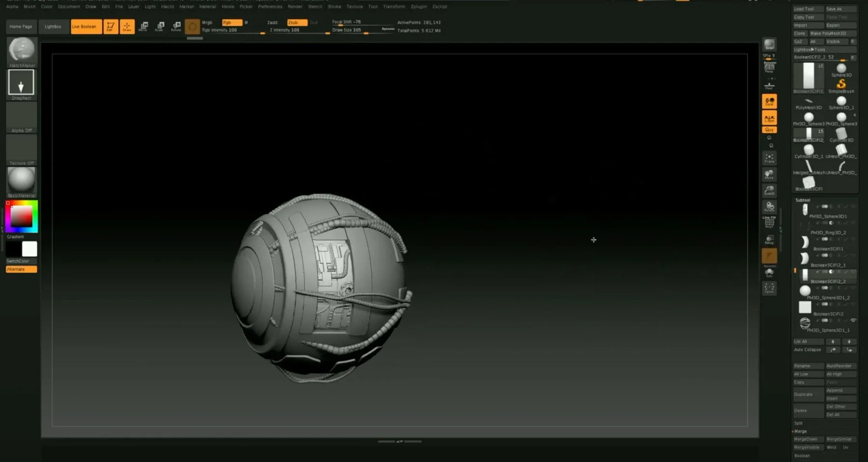Viewport: 868px width, 462px height.
Task: Open the Alpha Off selector
Action: coord(22,117)
